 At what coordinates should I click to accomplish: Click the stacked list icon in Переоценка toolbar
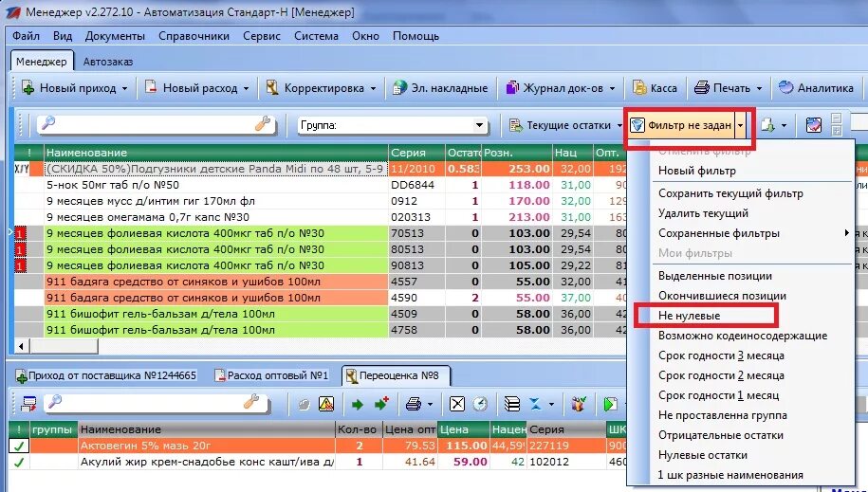coord(512,404)
